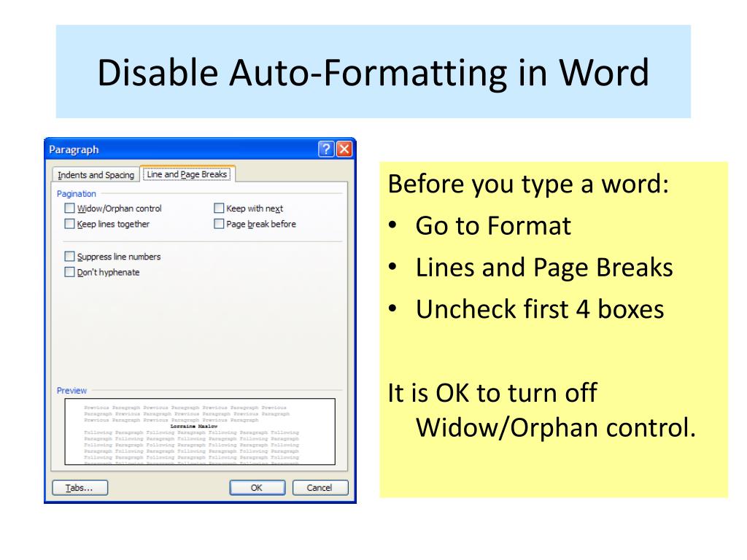Enable Keep lines together
Image resolution: width=747 pixels, height=560 pixels.
tap(69, 224)
